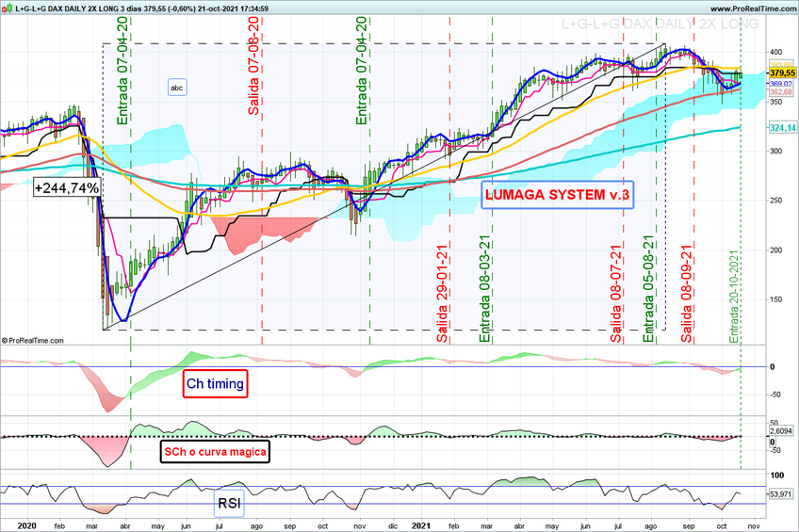This screenshot has height=532, width=799.
Task: Click the 350 price axis value
Action: pyautogui.click(x=775, y=102)
